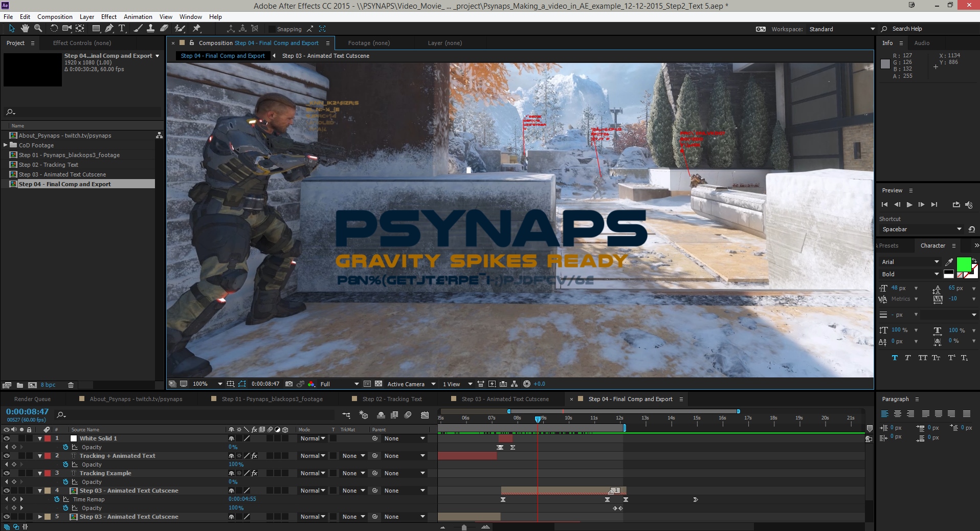980x531 pixels.
Task: Open the Workspace Standard dropdown
Action: [x=842, y=29]
